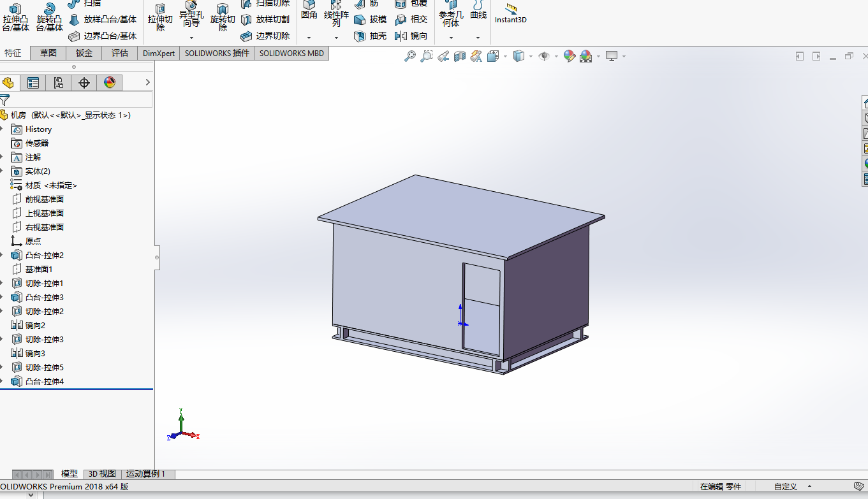Switch to the 评估 evaluate tab
The image size is (868, 499).
click(x=120, y=53)
